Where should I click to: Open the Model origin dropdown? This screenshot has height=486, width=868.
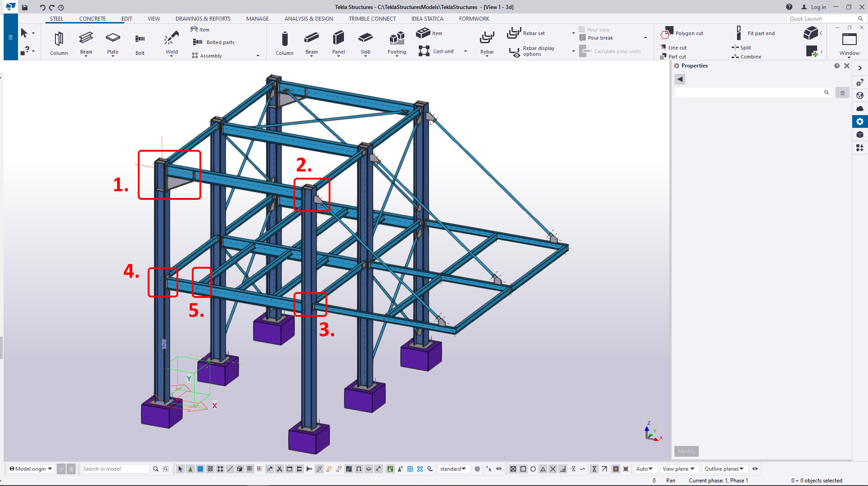[31, 469]
